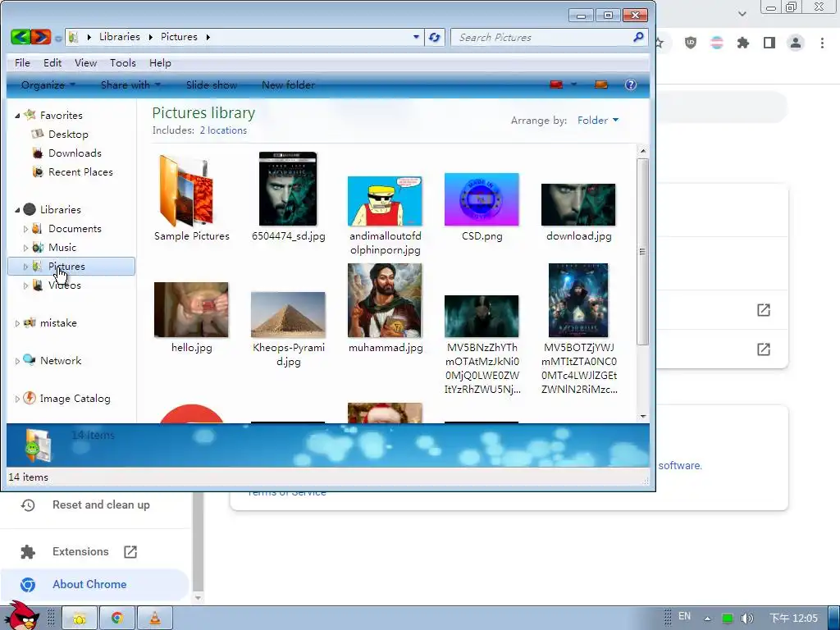Click the search magnifier icon
Image resolution: width=840 pixels, height=630 pixels.
coord(638,37)
